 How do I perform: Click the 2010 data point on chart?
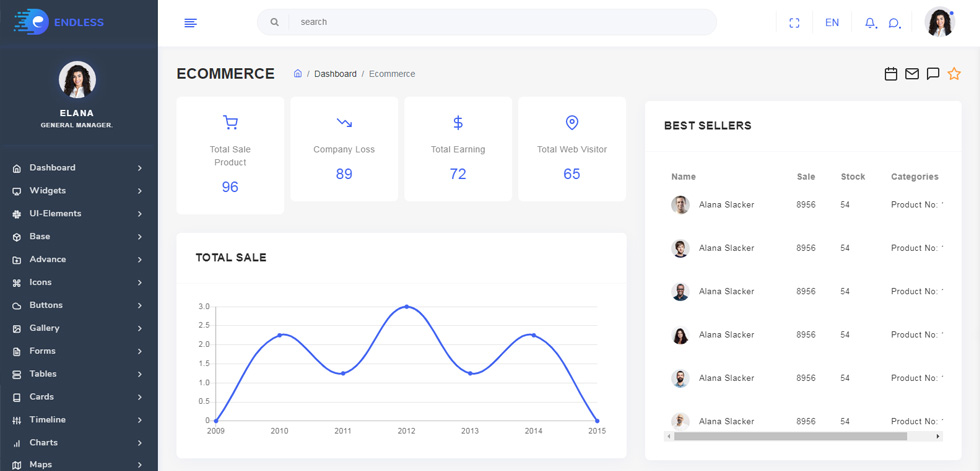279,335
